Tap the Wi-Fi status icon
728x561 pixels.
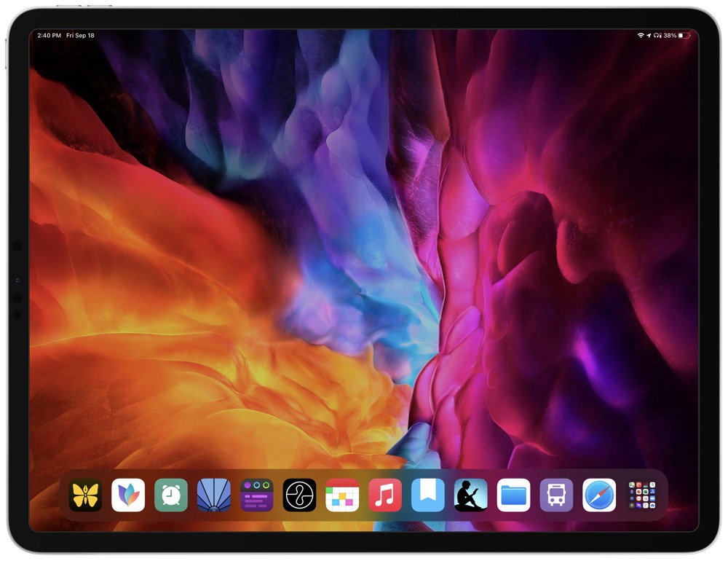click(x=640, y=35)
